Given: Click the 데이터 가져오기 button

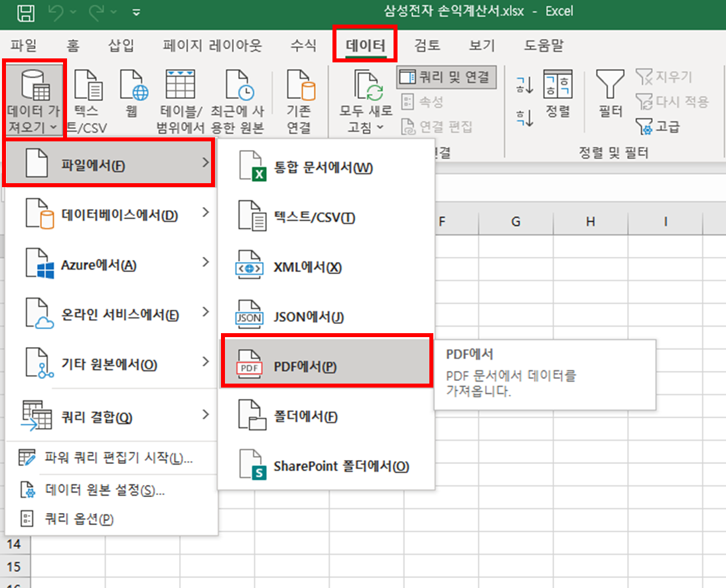Looking at the screenshot, I should pos(35,100).
